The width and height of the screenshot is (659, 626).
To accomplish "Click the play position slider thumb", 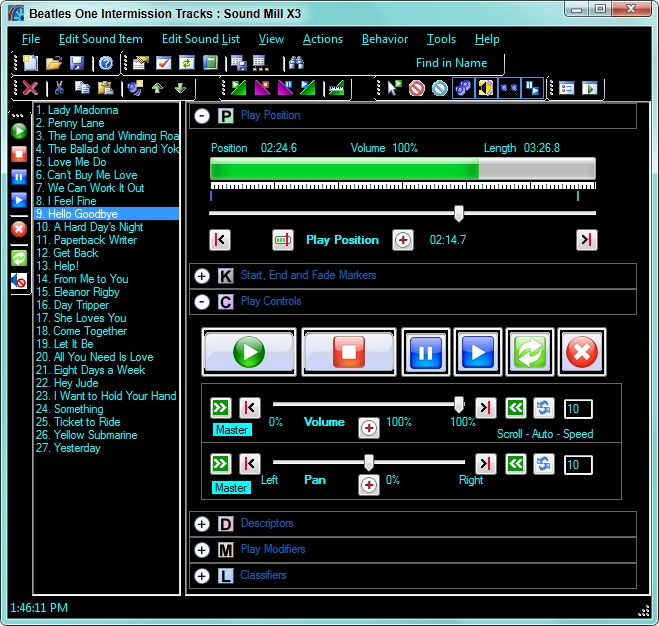I will coord(459,214).
